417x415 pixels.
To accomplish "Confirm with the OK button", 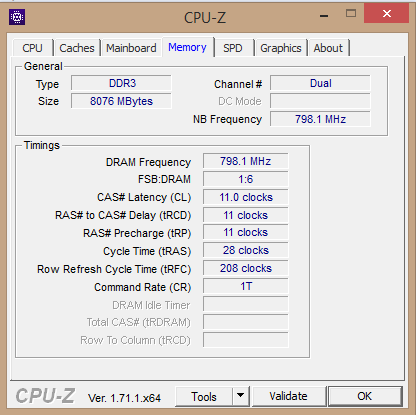I will [x=365, y=396].
